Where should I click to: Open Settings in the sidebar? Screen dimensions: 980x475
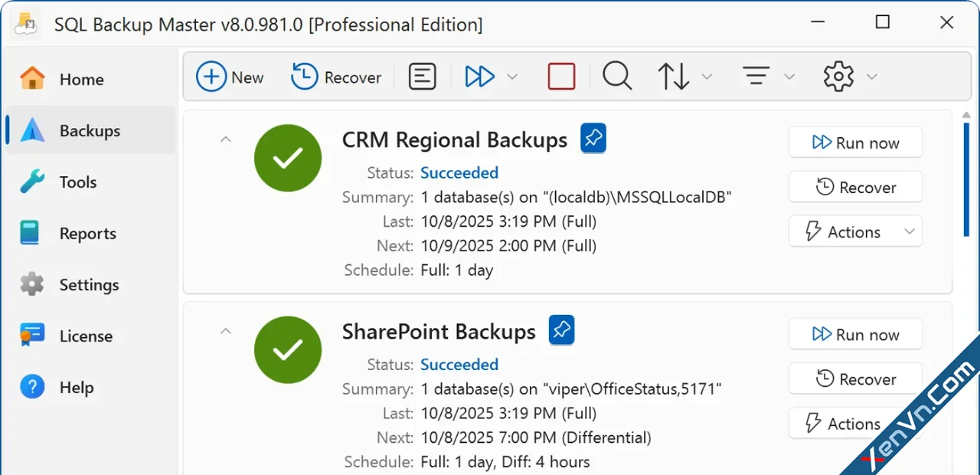[90, 284]
